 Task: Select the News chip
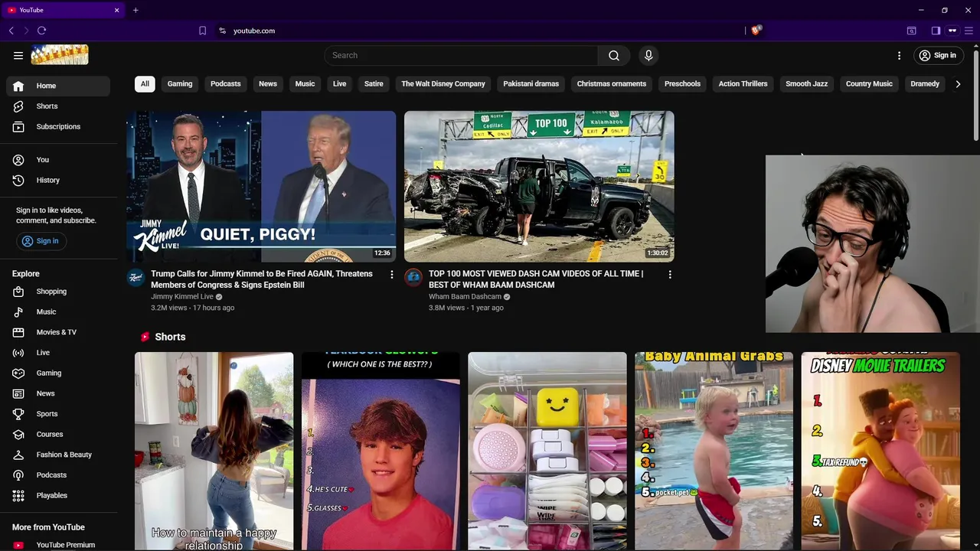pos(268,84)
